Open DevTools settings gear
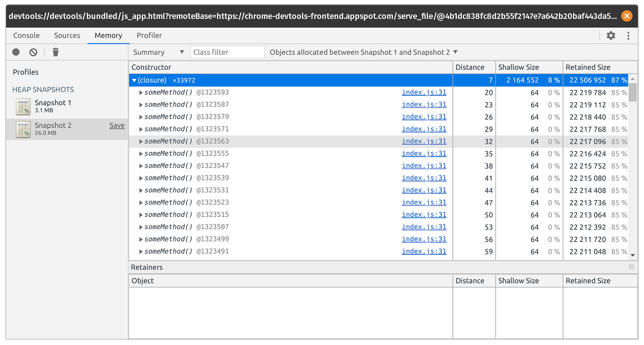 tap(611, 35)
